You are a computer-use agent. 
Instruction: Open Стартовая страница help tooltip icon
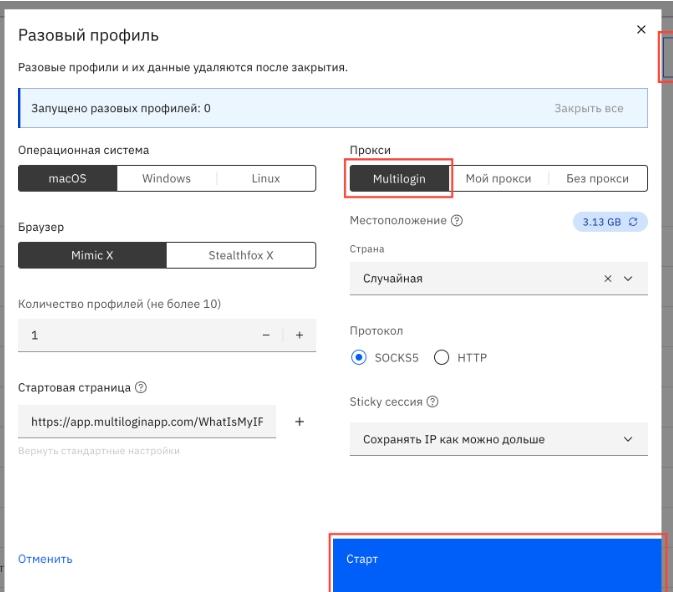(x=141, y=387)
